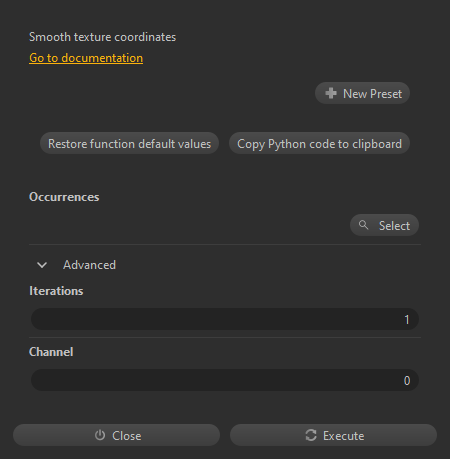Screen dimensions: 450x459
Task: Click the Occurrences heading label
Action: (x=64, y=197)
